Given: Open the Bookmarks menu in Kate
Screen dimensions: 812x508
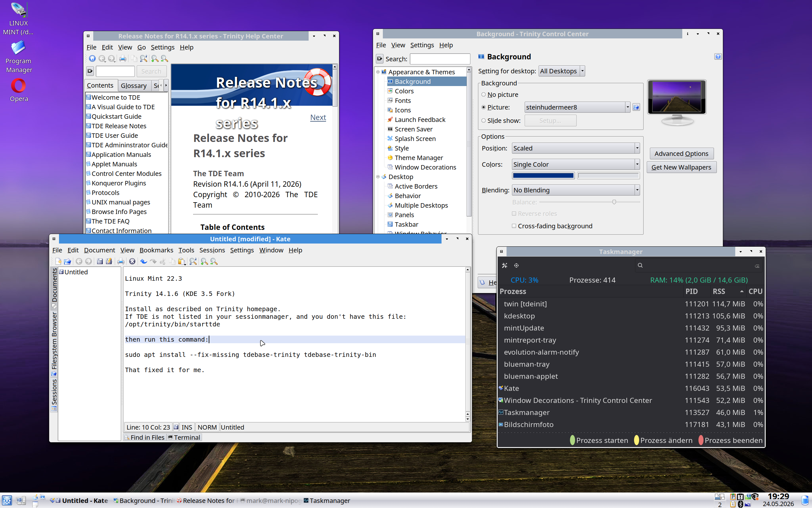Looking at the screenshot, I should click(x=156, y=250).
